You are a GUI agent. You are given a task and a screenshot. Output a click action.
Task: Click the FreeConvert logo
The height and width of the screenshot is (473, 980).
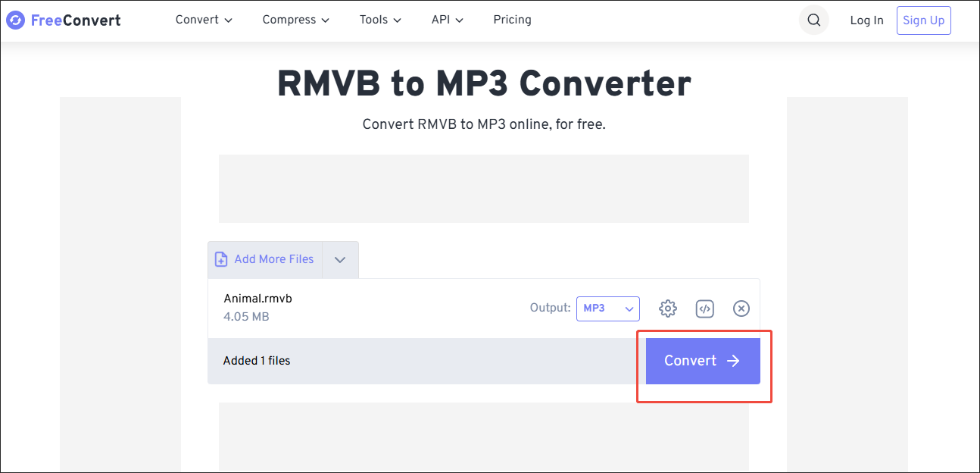[x=64, y=20]
